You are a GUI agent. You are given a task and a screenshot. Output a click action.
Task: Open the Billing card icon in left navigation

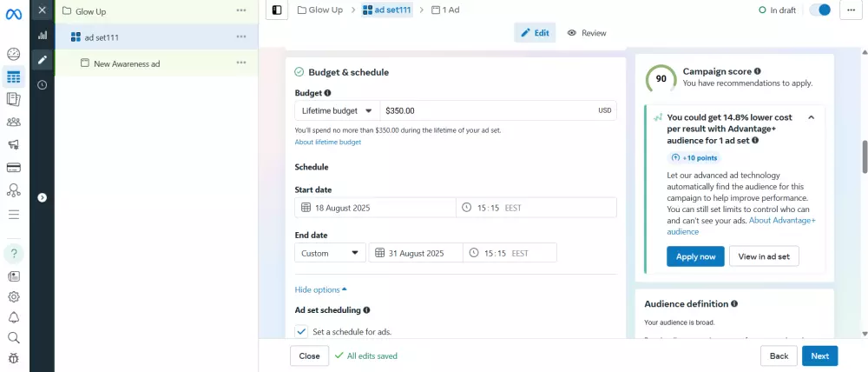14,167
